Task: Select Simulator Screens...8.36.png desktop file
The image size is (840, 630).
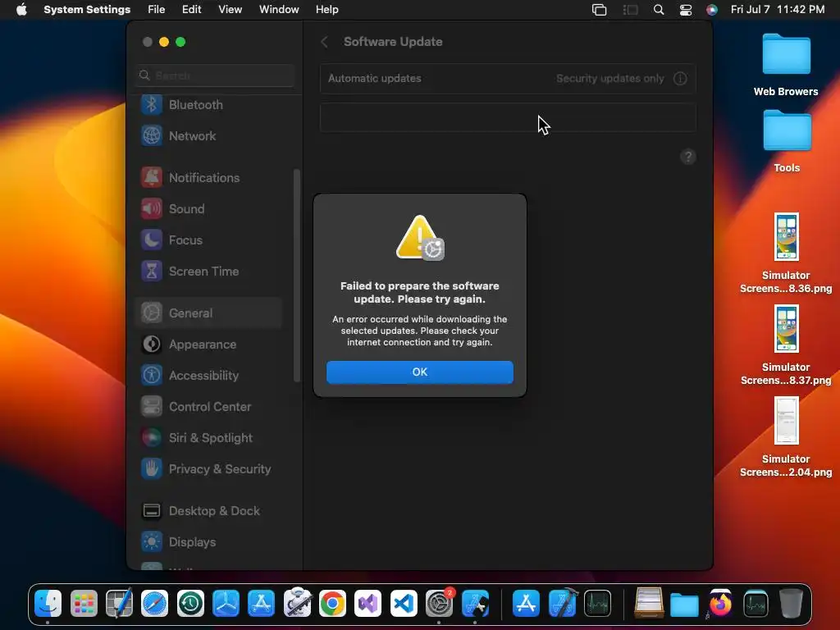Action: [x=786, y=253]
